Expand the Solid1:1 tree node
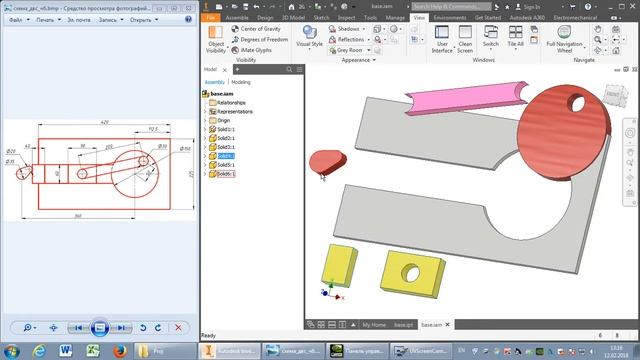640x360 pixels. pyautogui.click(x=205, y=129)
